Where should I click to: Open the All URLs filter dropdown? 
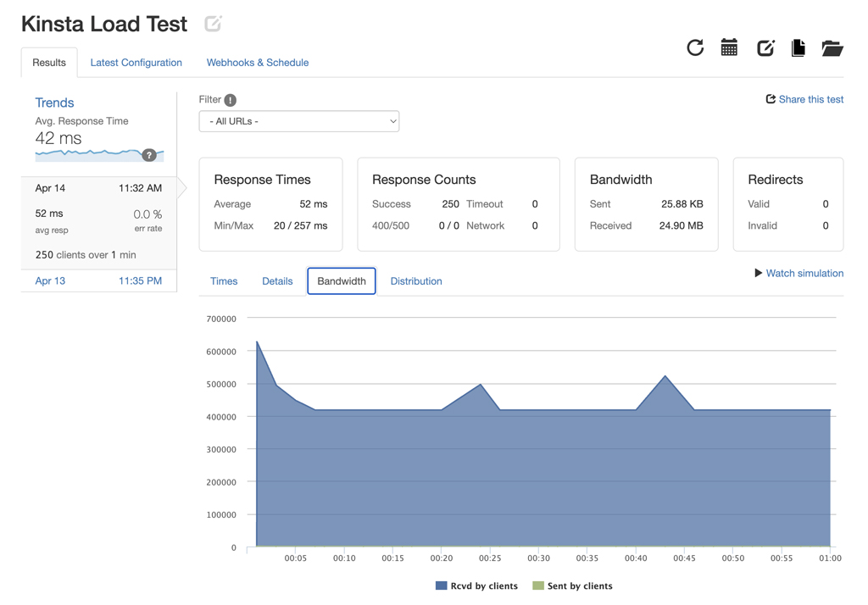pyautogui.click(x=298, y=120)
